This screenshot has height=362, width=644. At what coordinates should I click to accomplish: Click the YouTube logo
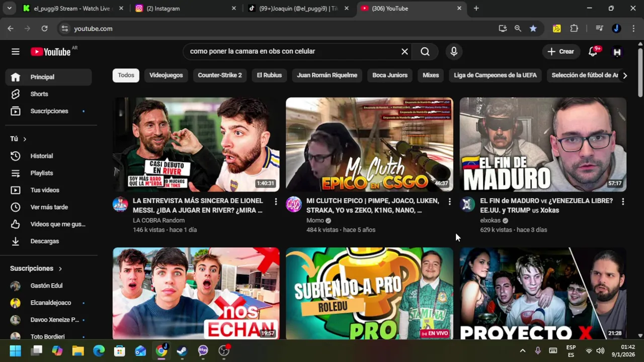[x=50, y=52]
